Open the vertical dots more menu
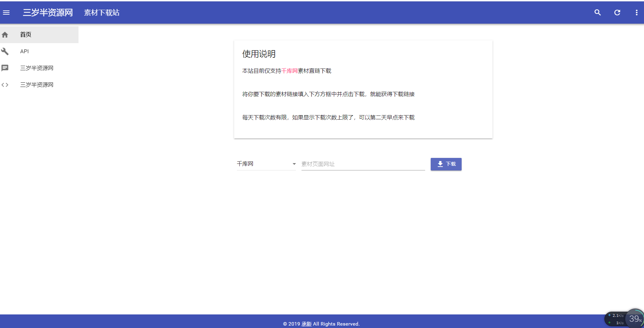Screen dimensions: 644x328 coord(636,13)
